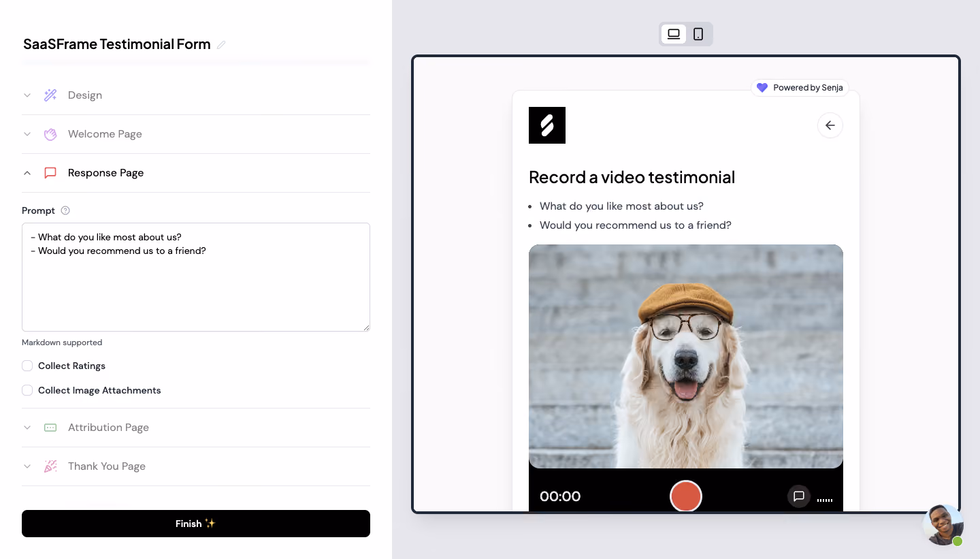Click the back arrow in form preview
Viewport: 980px width, 559px height.
tap(830, 125)
